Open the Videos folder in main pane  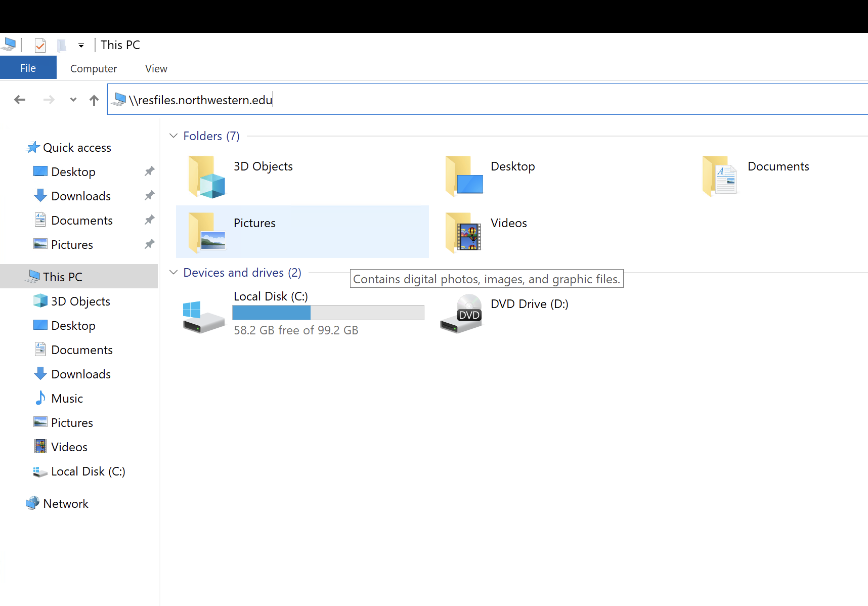point(463,232)
